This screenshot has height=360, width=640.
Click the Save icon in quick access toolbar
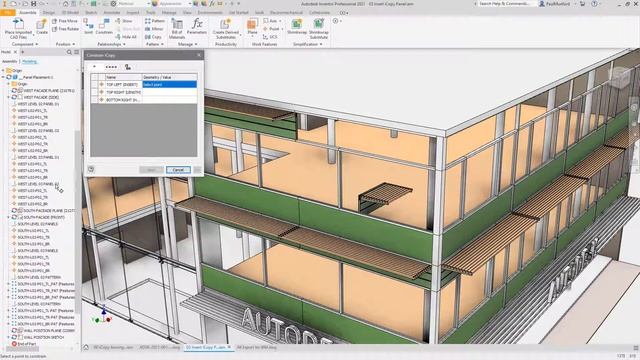click(33, 4)
